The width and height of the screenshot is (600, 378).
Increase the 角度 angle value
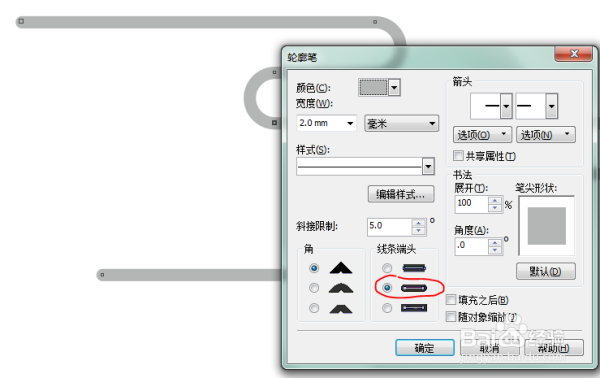coord(495,243)
